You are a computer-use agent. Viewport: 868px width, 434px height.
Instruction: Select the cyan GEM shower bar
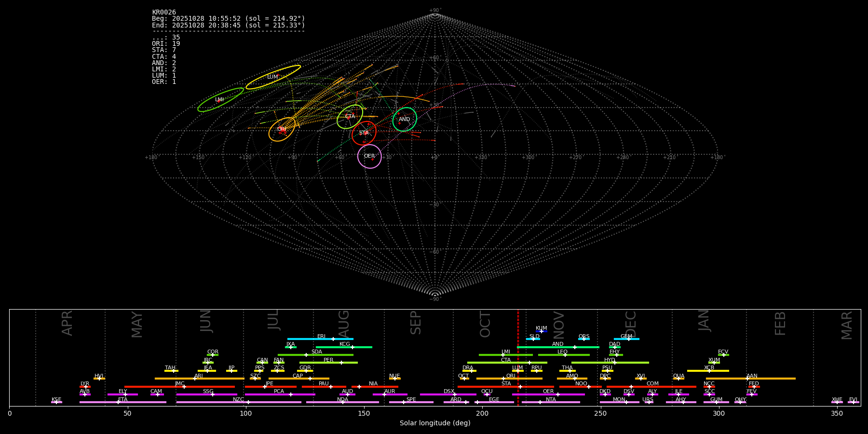click(x=626, y=339)
